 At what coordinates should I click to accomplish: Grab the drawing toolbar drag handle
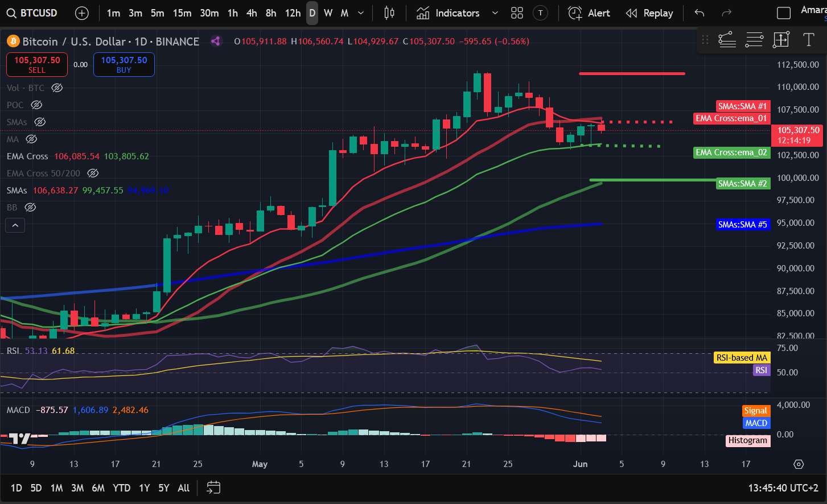(705, 40)
